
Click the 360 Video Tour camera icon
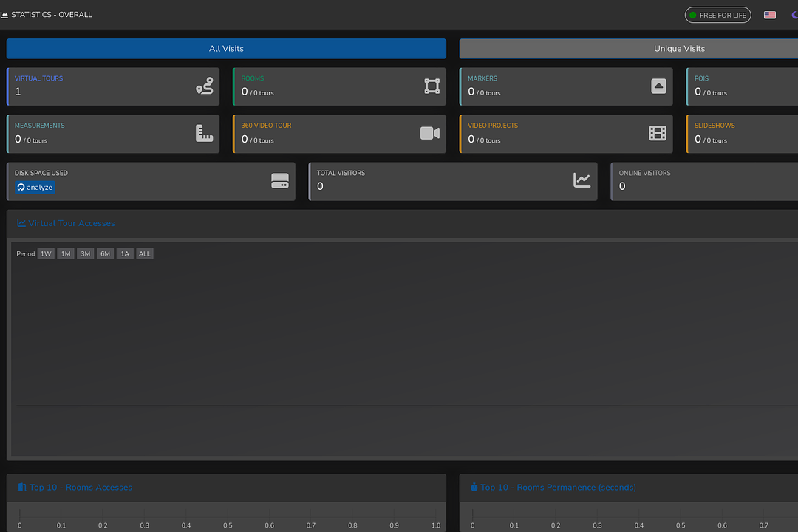point(430,133)
